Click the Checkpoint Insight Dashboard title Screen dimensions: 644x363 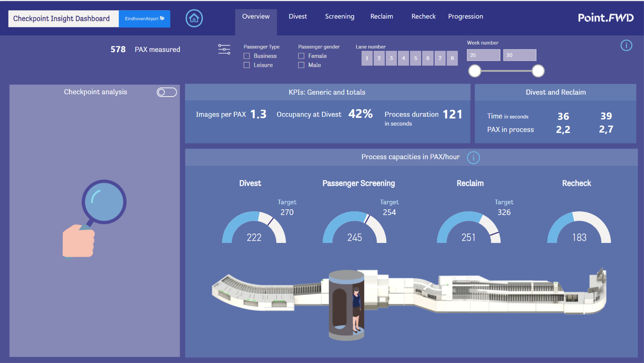(x=63, y=19)
